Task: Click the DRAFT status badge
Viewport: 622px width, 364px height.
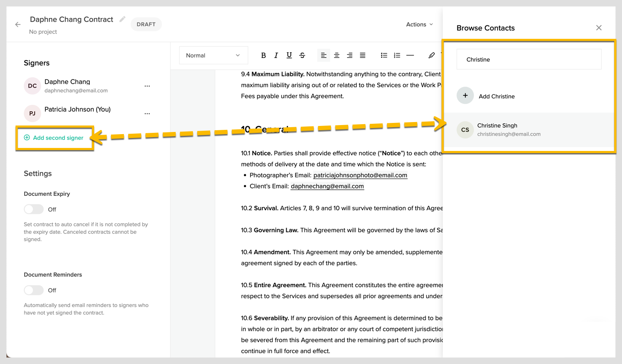Action: [x=146, y=24]
